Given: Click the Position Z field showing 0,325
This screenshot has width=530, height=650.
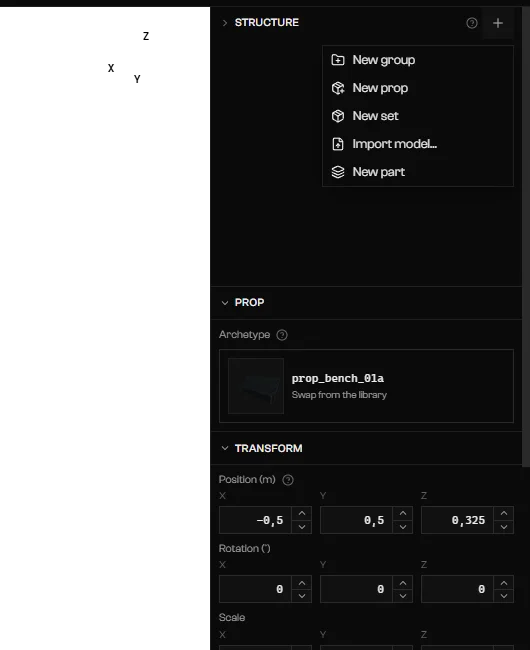Looking at the screenshot, I should (457, 520).
